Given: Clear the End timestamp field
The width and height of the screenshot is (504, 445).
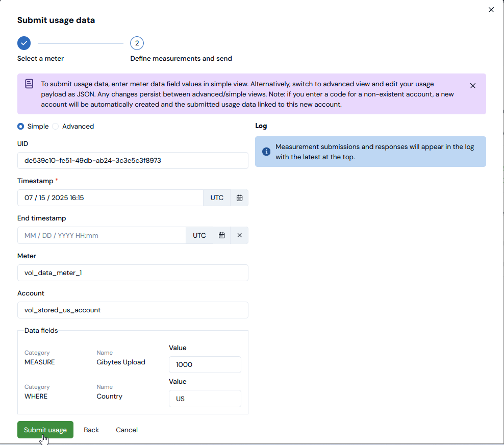Looking at the screenshot, I should (x=239, y=235).
